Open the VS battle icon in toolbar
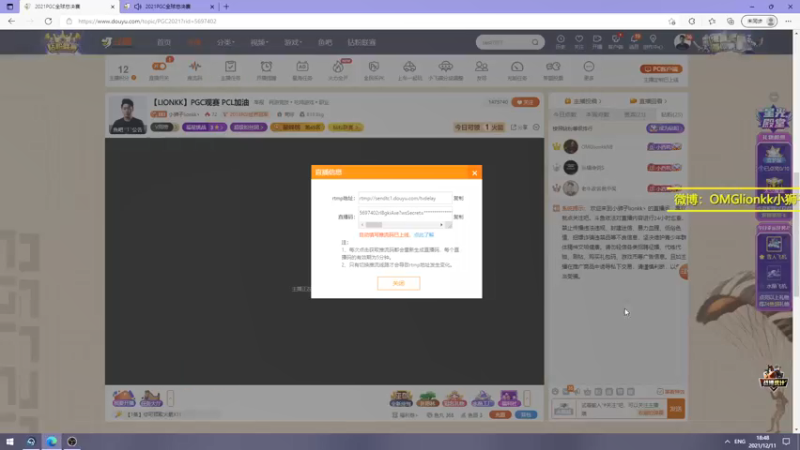This screenshot has height=450, width=800. pos(553,66)
